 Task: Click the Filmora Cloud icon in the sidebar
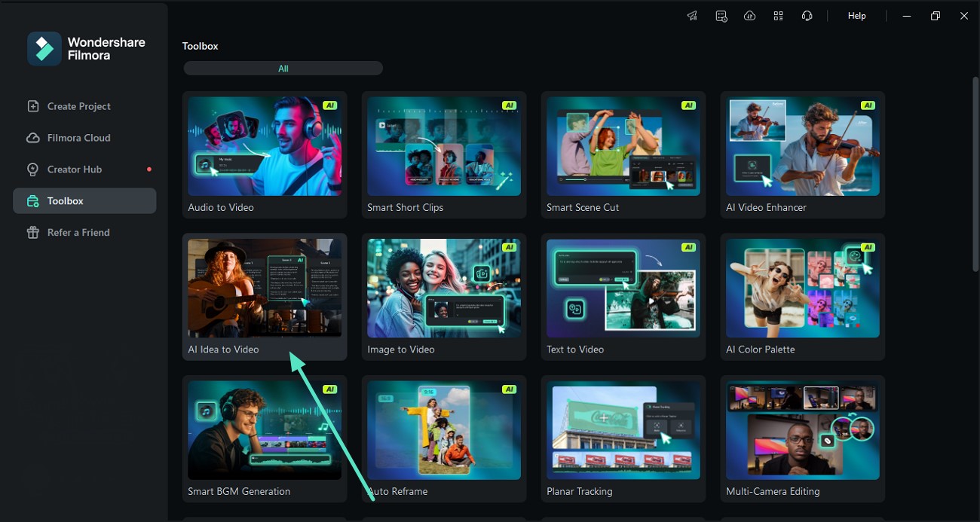[32, 138]
